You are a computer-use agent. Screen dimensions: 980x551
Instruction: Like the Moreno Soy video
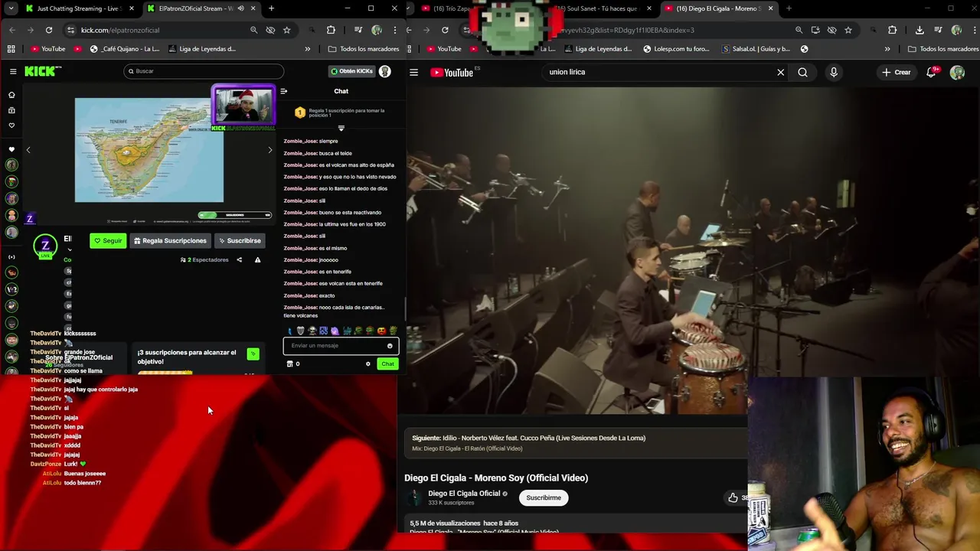pos(733,498)
